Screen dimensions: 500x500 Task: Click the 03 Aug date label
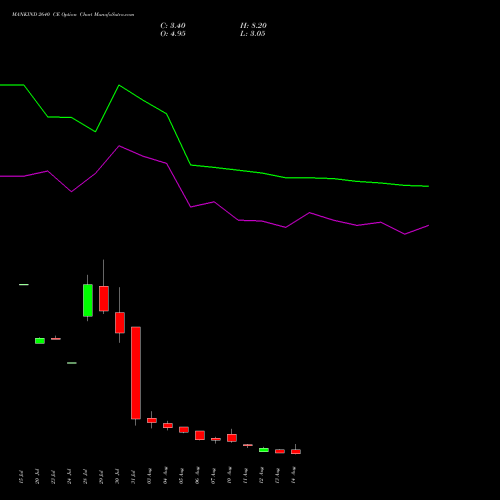click(149, 476)
